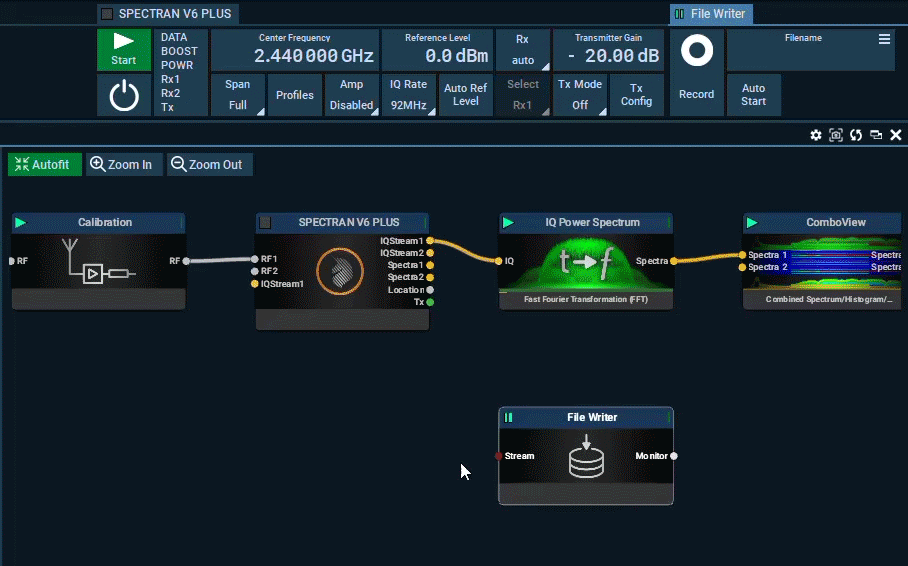Click the detach window icon
Image resolution: width=908 pixels, height=566 pixels.
pyautogui.click(x=876, y=135)
